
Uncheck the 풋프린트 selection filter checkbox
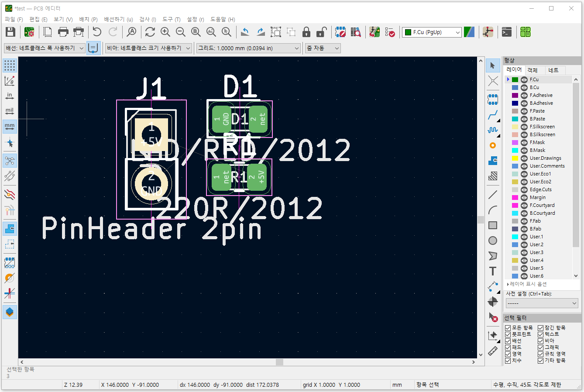click(x=508, y=334)
